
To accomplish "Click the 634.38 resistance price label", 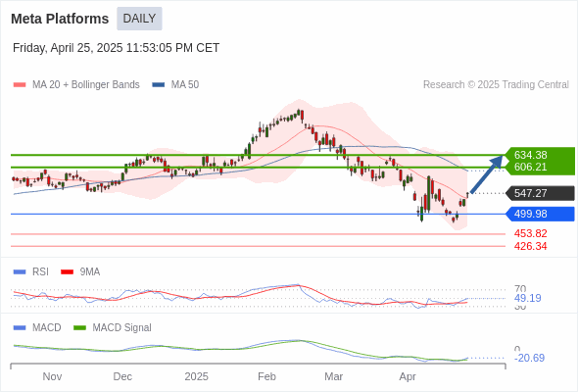I will 530,155.
